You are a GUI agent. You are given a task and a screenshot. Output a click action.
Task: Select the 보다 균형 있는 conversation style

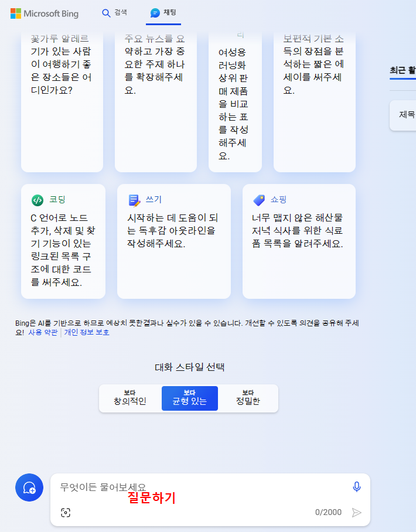190,398
